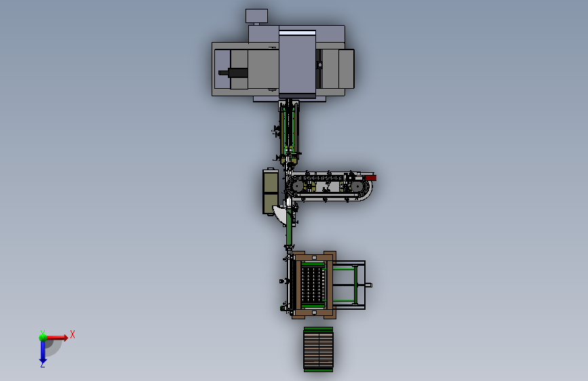Select the red end block on conveyor
Image resolution: width=588 pixels, height=381 pixels.
370,178
